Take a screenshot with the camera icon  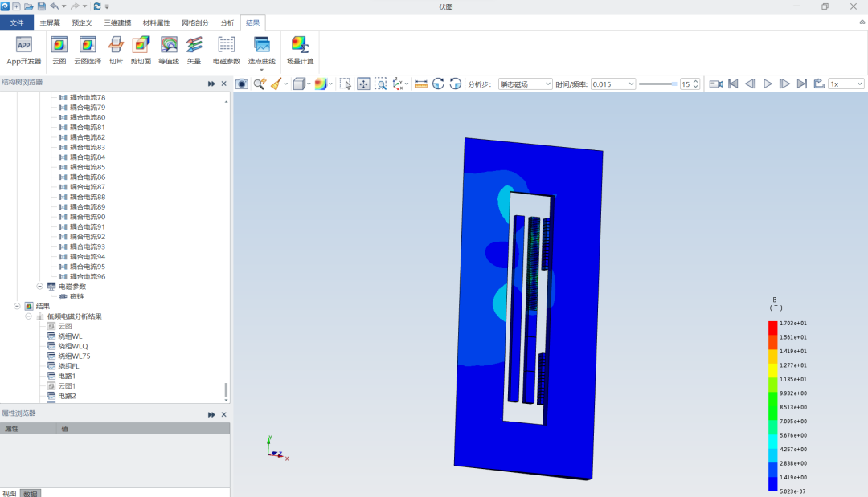pos(241,84)
